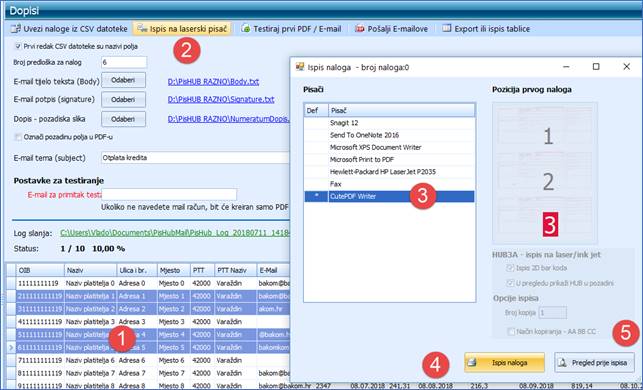
Task: Click the E-mail tema (subject) field
Action: (x=196, y=157)
